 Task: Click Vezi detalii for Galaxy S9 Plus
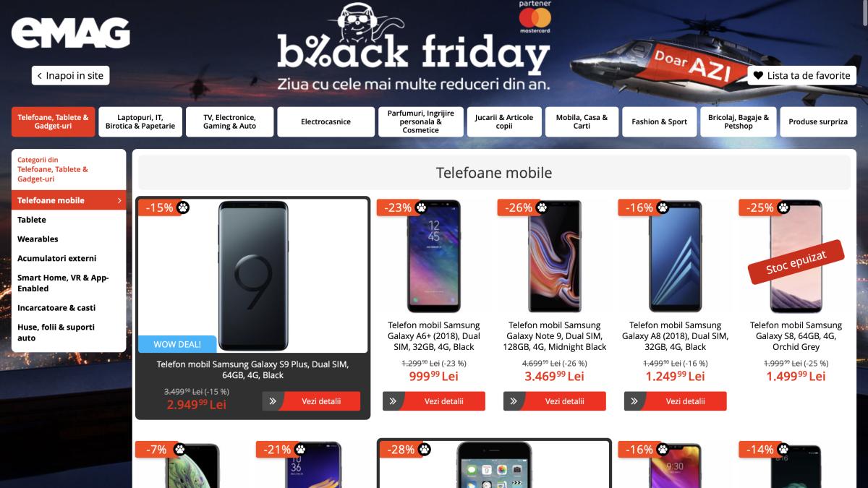point(311,401)
